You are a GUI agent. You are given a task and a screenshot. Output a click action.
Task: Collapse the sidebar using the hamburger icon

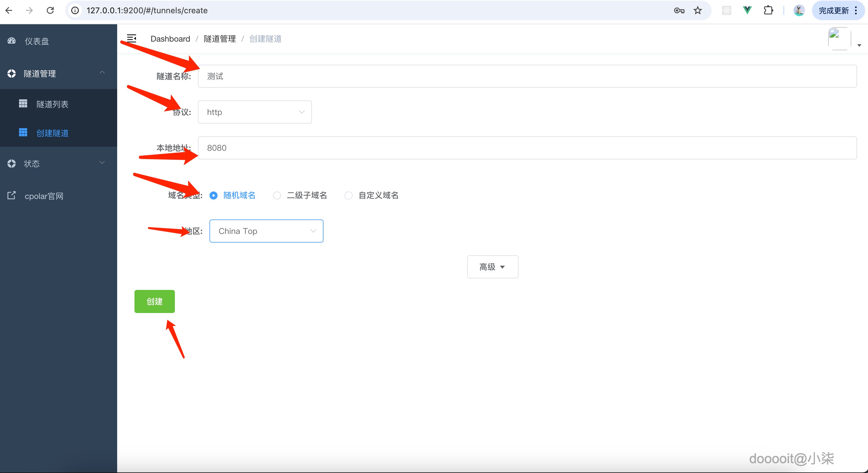tap(131, 38)
